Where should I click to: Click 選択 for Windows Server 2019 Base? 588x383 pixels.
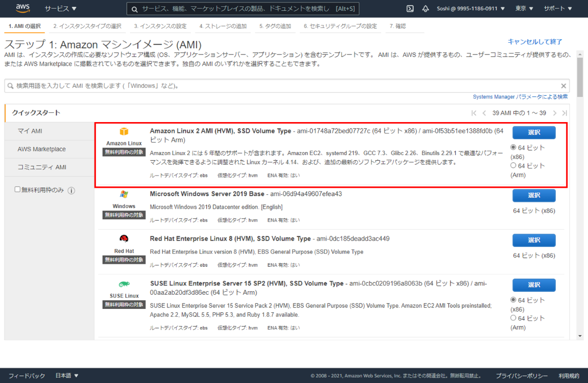[x=534, y=196]
